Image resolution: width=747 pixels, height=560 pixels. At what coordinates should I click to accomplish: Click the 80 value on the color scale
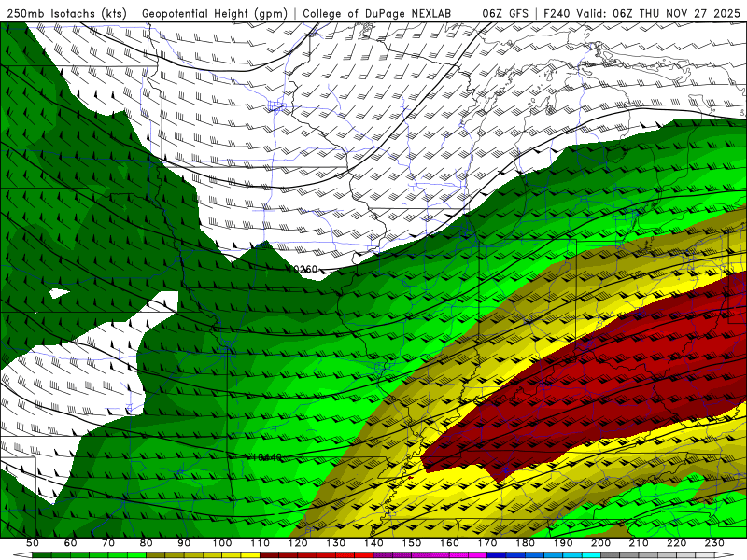(147, 543)
